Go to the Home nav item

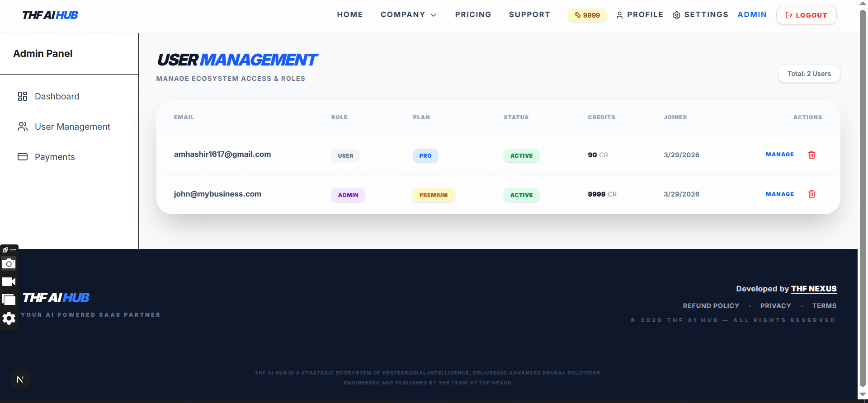[x=350, y=14]
